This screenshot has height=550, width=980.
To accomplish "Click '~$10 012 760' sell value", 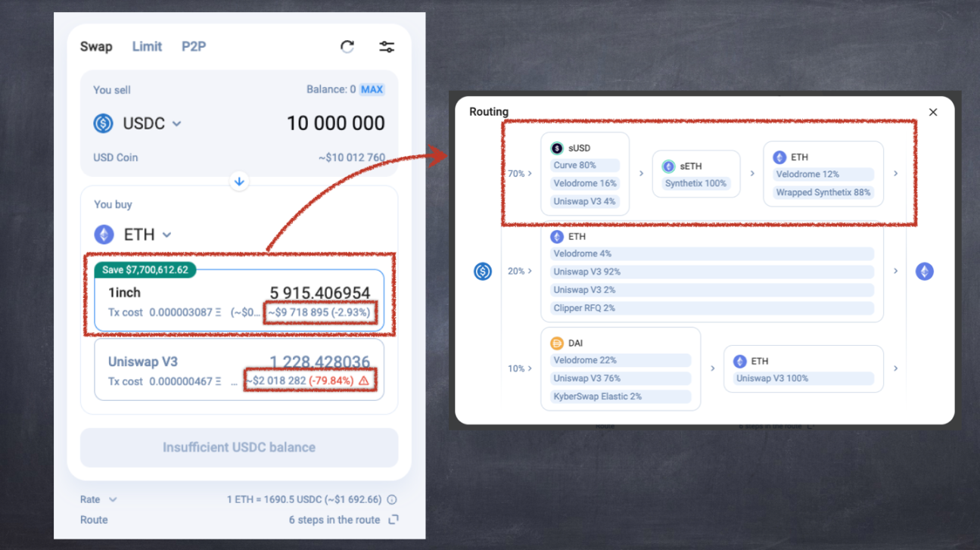I will coord(352,157).
